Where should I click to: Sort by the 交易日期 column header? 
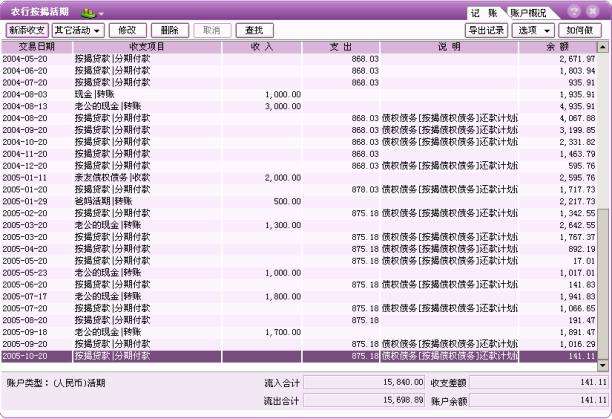pos(37,47)
